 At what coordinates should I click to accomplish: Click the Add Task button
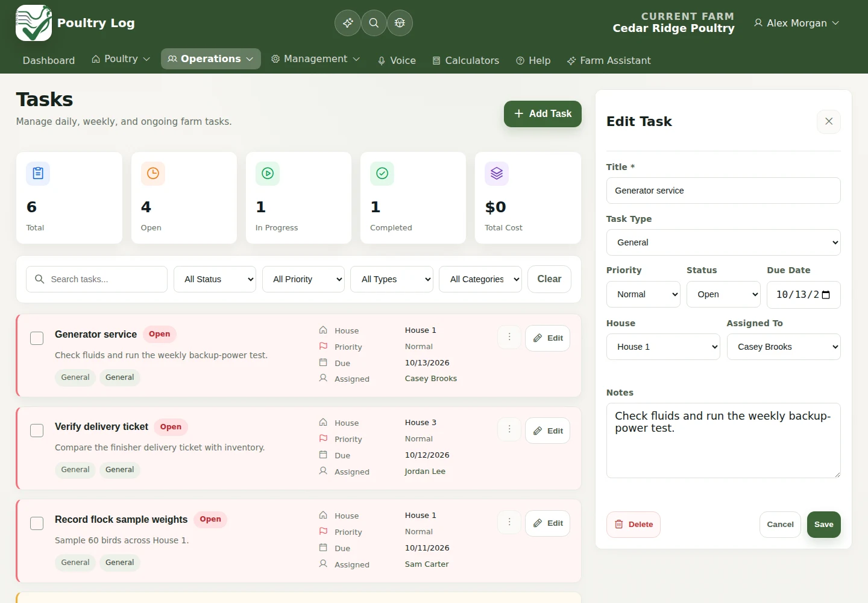coord(542,114)
